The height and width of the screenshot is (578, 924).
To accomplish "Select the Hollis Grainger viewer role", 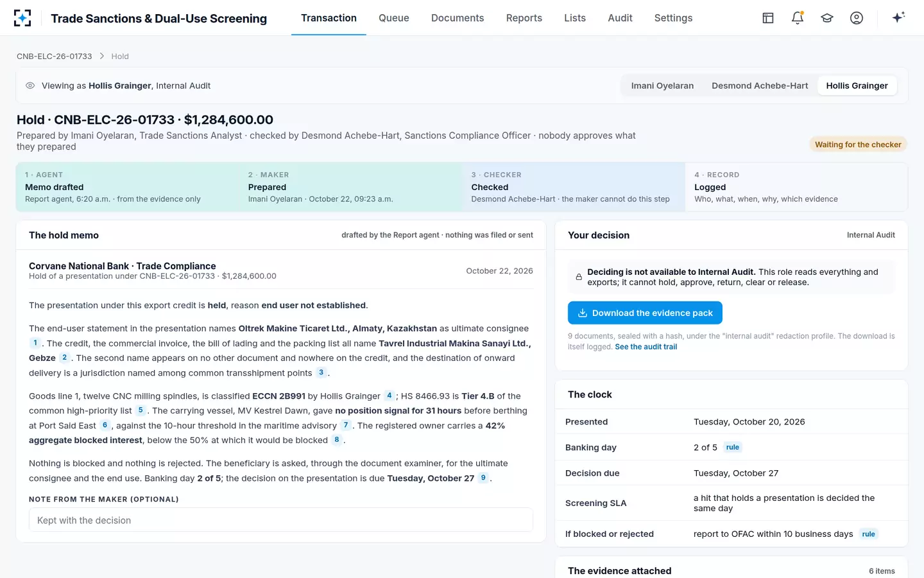I will [857, 85].
